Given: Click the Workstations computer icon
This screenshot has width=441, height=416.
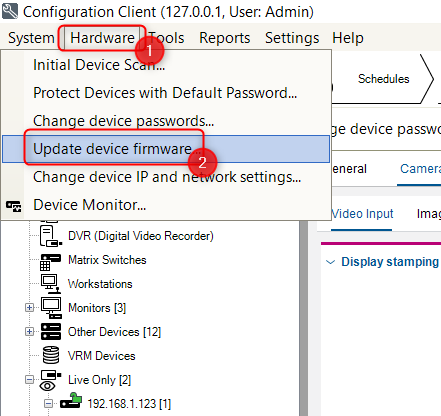Looking at the screenshot, I should (51, 284).
